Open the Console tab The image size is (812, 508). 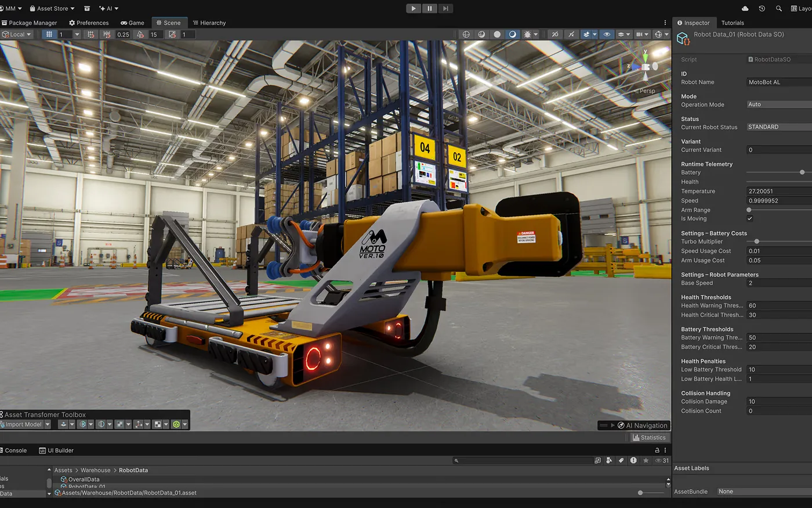pos(14,451)
